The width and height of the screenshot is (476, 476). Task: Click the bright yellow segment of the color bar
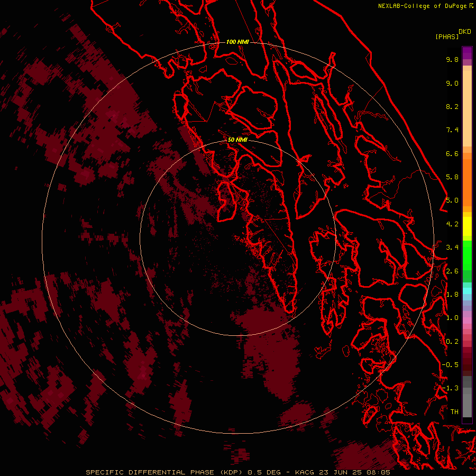(x=467, y=226)
